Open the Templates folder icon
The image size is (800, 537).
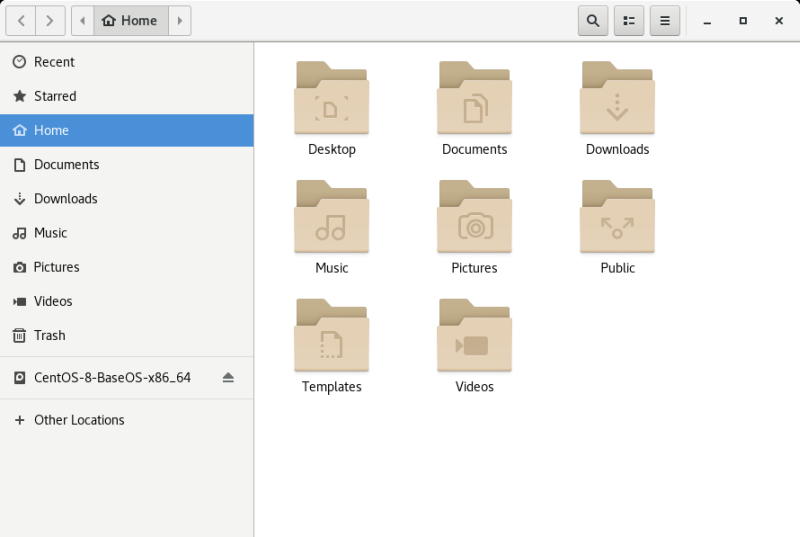pos(332,335)
